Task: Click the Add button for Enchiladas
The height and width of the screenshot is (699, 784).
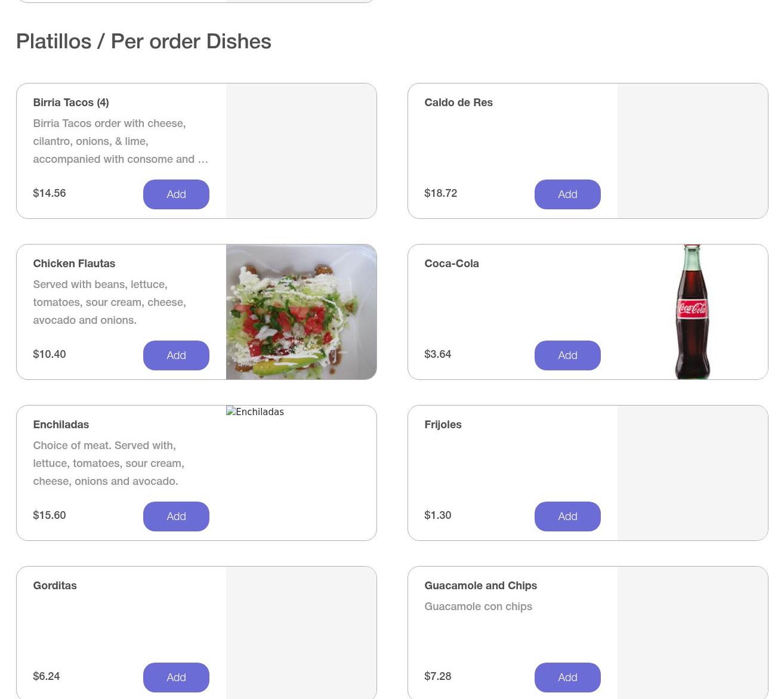Action: [176, 516]
